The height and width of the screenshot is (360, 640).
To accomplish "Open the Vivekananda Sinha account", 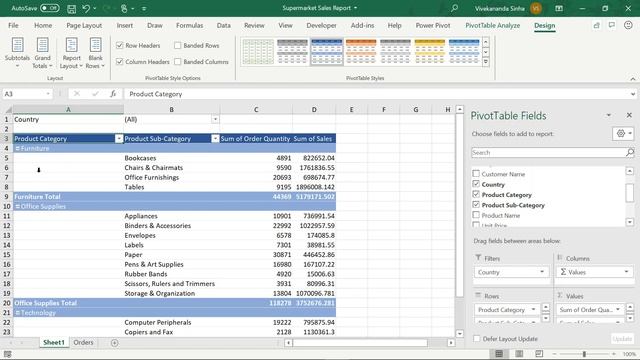I will (x=508, y=8).
